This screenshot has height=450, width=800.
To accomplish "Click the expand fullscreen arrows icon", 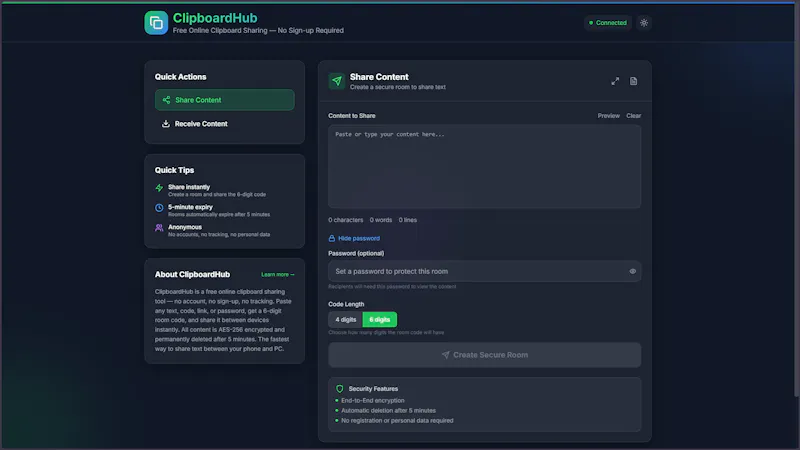I will (x=615, y=81).
